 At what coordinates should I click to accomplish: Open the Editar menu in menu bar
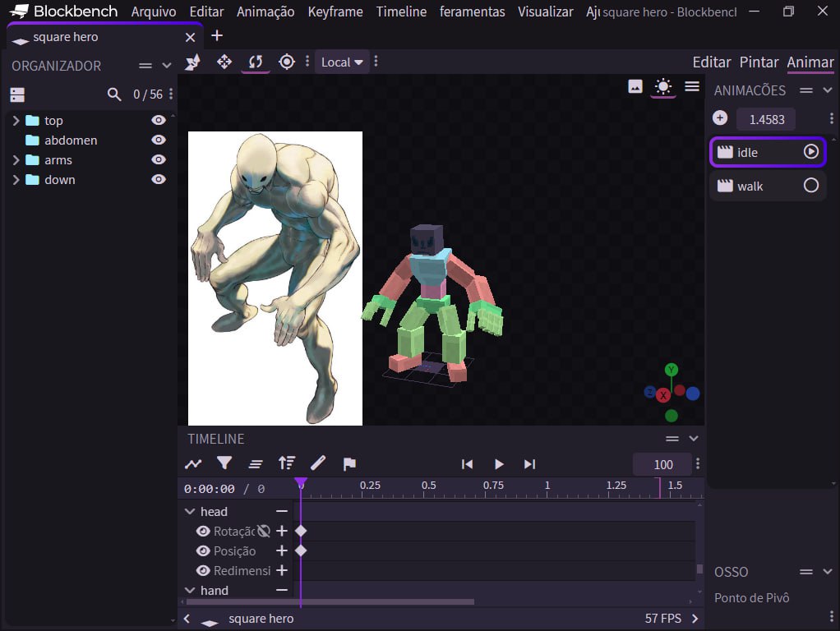(x=206, y=12)
